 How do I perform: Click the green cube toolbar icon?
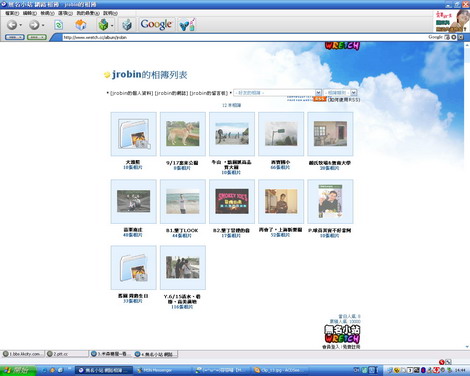103,25
